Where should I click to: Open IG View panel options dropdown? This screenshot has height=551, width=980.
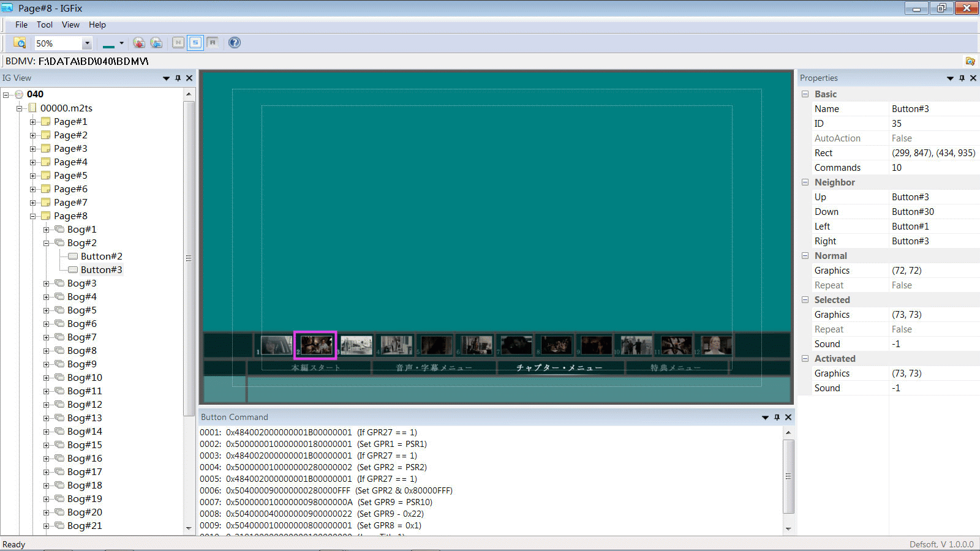[x=166, y=78]
